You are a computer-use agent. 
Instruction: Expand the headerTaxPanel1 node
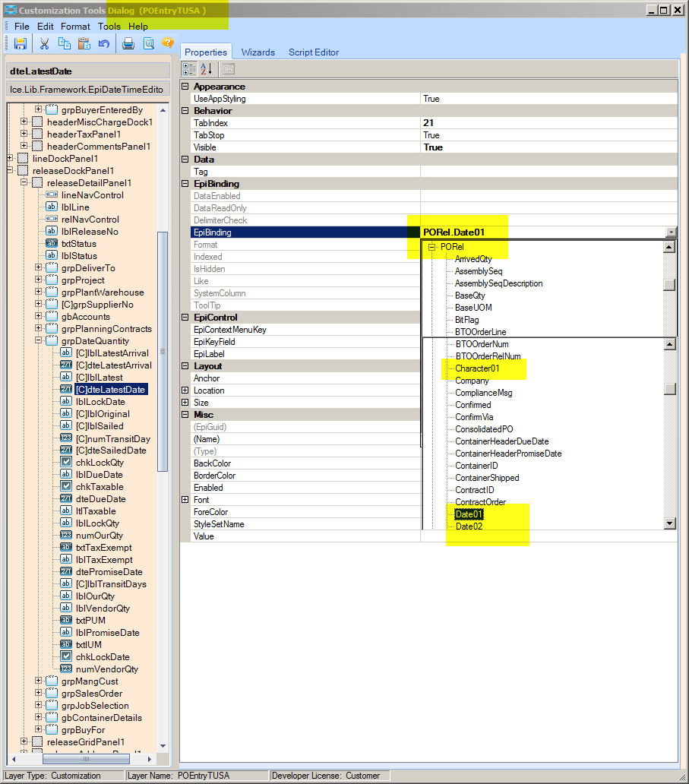[x=24, y=134]
